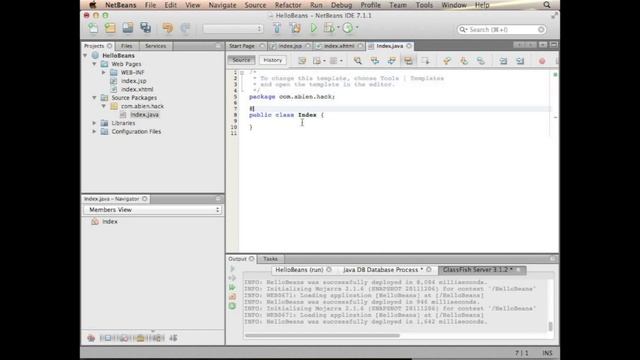Open the NetBeans application menu
The height and width of the screenshot is (360, 640).
click(x=120, y=5)
